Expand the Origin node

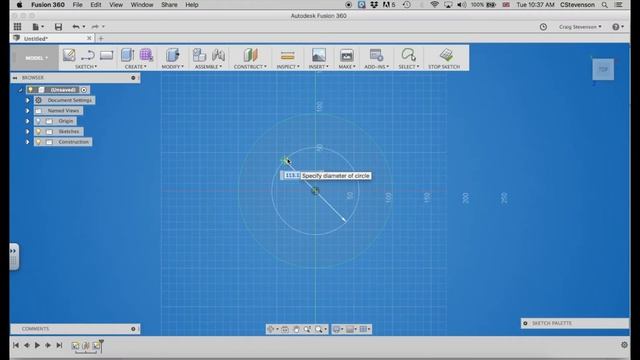[x=28, y=121]
